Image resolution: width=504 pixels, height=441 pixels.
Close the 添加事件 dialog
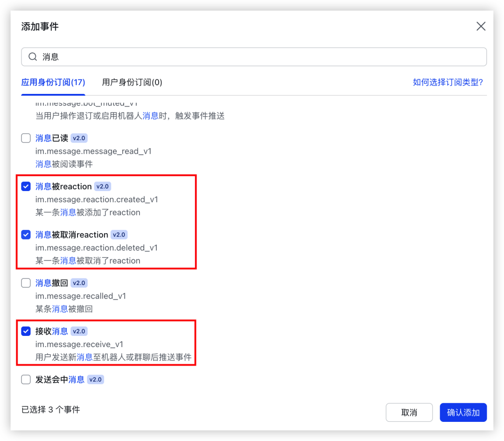[481, 26]
